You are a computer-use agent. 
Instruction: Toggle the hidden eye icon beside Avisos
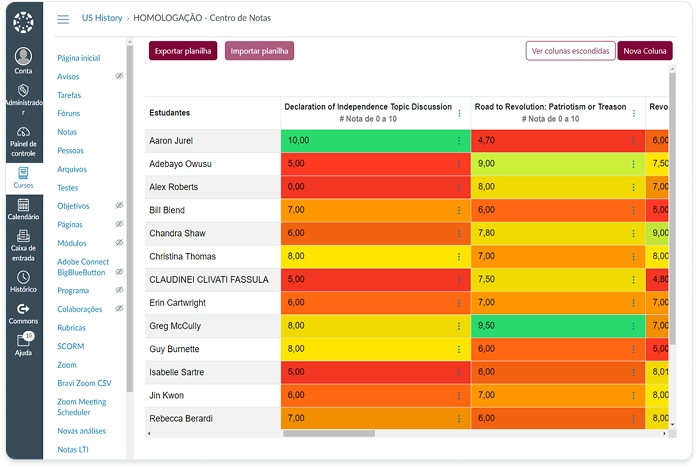coord(119,76)
